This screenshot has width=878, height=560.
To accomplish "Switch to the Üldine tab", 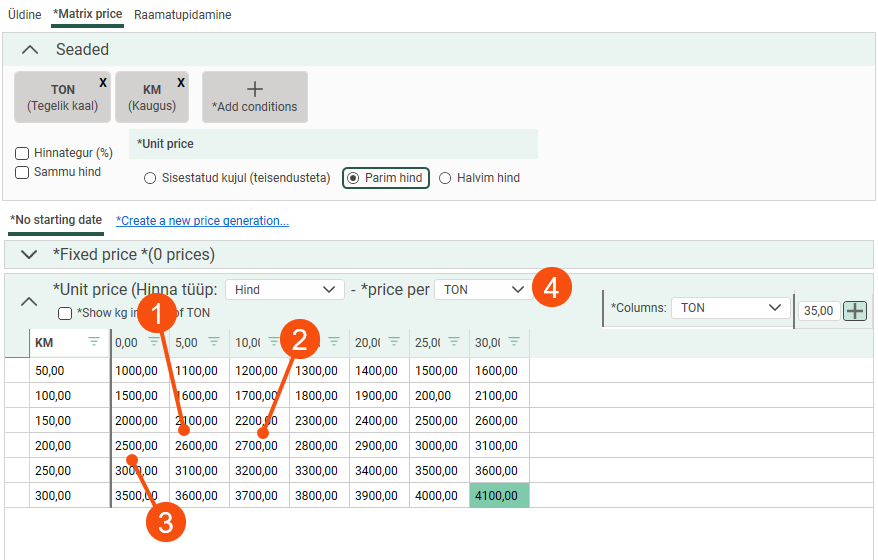I will [x=25, y=15].
